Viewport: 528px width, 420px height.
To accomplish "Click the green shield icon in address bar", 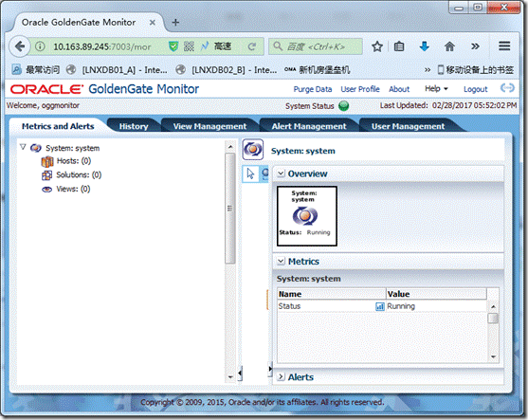I will [173, 46].
